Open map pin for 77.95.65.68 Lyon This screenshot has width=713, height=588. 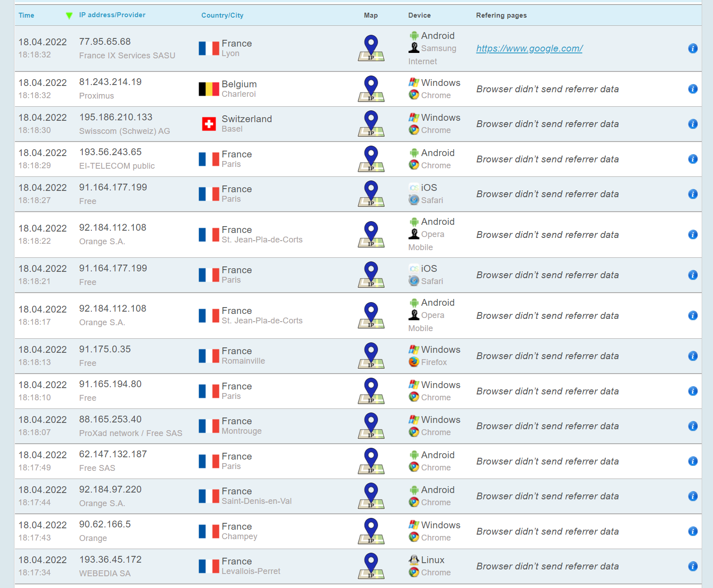pyautogui.click(x=371, y=48)
